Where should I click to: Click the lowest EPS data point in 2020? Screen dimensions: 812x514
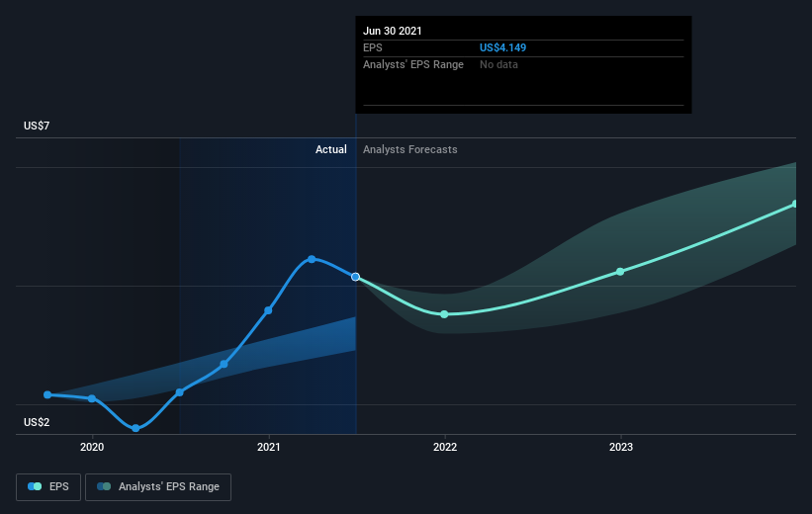point(135,428)
